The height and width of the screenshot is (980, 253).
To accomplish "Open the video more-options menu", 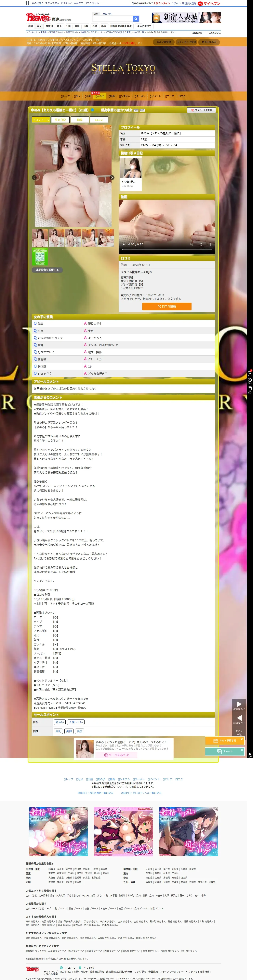I will [x=210, y=244].
